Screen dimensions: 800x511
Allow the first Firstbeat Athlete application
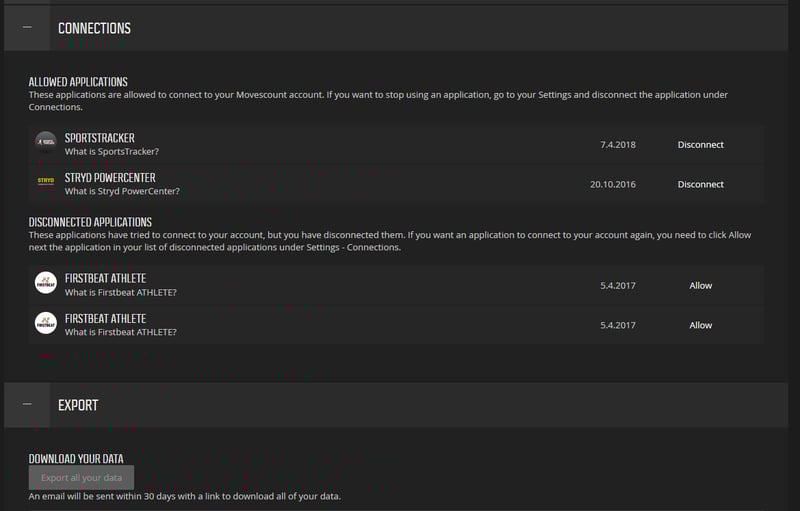(x=700, y=286)
